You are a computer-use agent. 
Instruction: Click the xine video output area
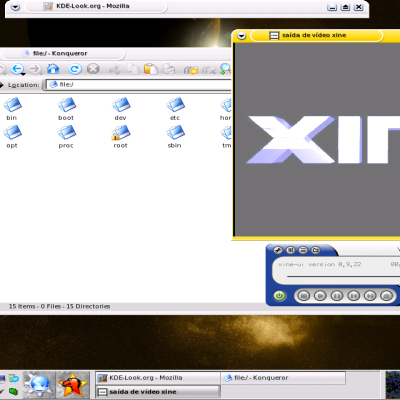coord(317,139)
